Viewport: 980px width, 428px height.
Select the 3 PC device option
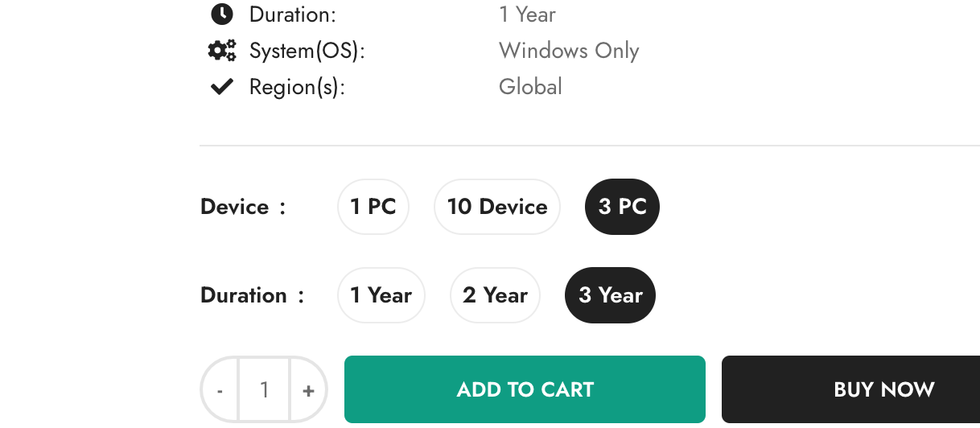click(622, 207)
